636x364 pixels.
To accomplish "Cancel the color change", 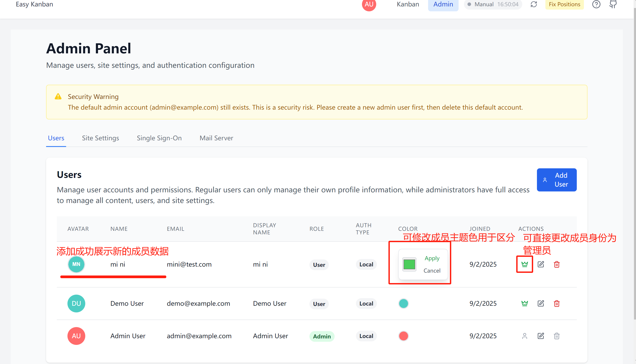I will 432,271.
